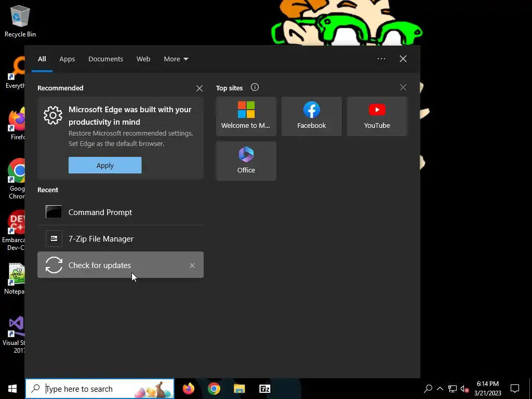Open the muted volume tray icon
Viewport: 532px width, 399px height.
[464, 389]
